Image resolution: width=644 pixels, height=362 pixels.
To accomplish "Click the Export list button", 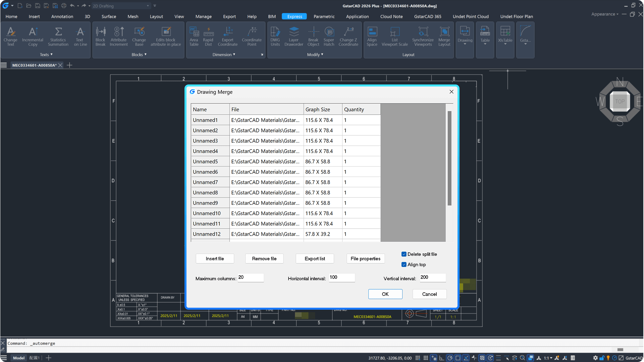I will [314, 258].
